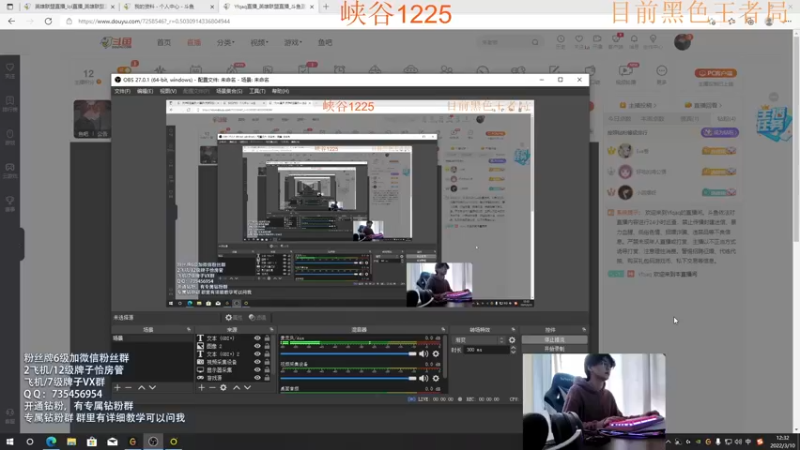Image resolution: width=800 pixels, height=450 pixels.
Task: Open OBS 工具(T) menu
Action: (x=257, y=91)
